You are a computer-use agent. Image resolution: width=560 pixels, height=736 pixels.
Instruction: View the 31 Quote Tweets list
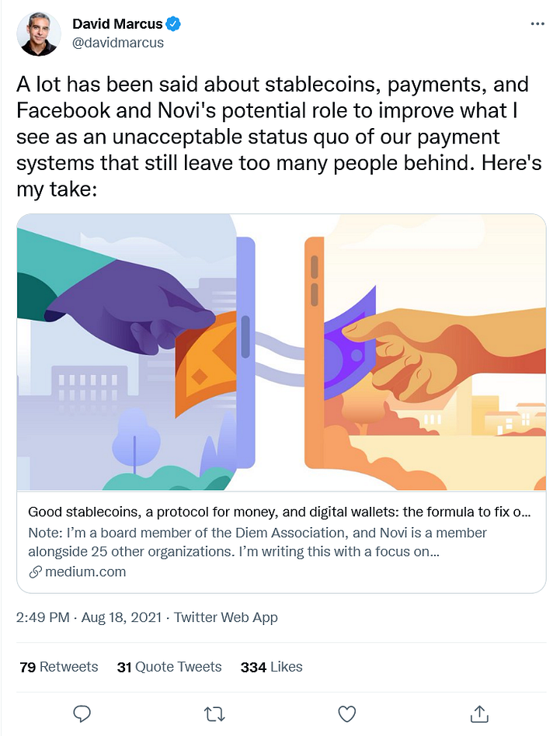[169, 667]
